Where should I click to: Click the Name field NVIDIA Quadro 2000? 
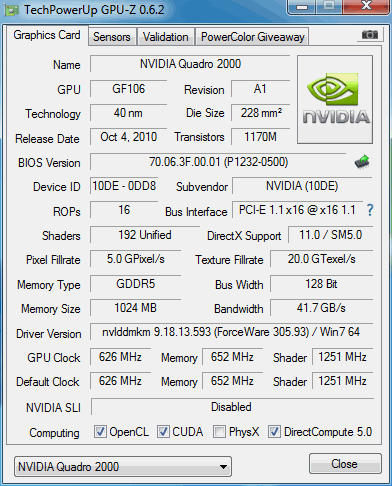tap(190, 64)
